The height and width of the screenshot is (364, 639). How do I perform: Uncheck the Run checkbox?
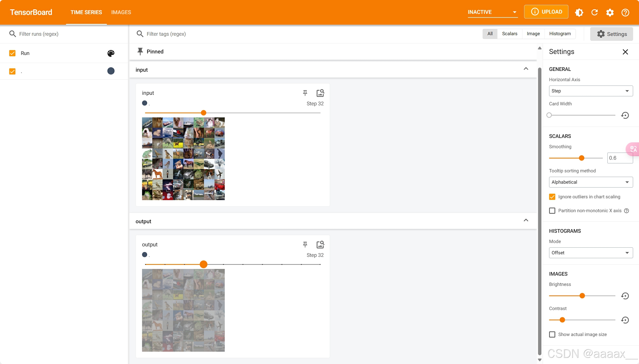[x=12, y=53]
